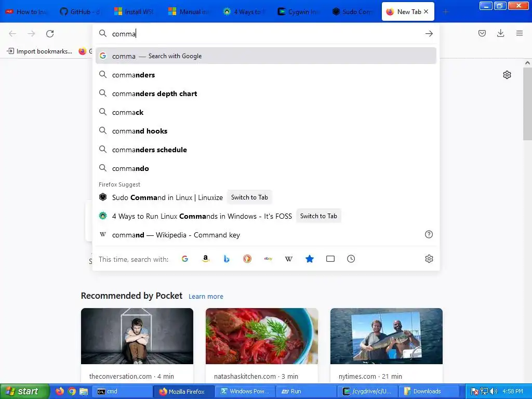Select the "command hooks" suggestion
The width and height of the screenshot is (532, 399).
coord(265,130)
